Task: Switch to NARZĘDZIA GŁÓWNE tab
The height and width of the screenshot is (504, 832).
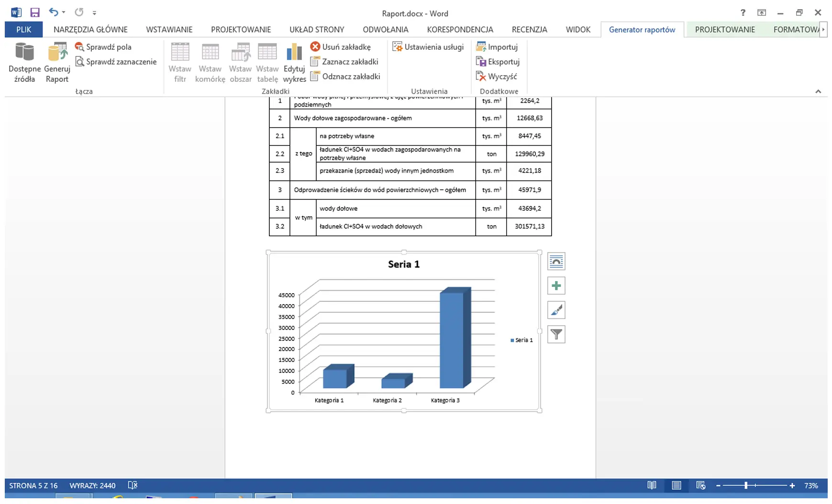Action: [90, 30]
